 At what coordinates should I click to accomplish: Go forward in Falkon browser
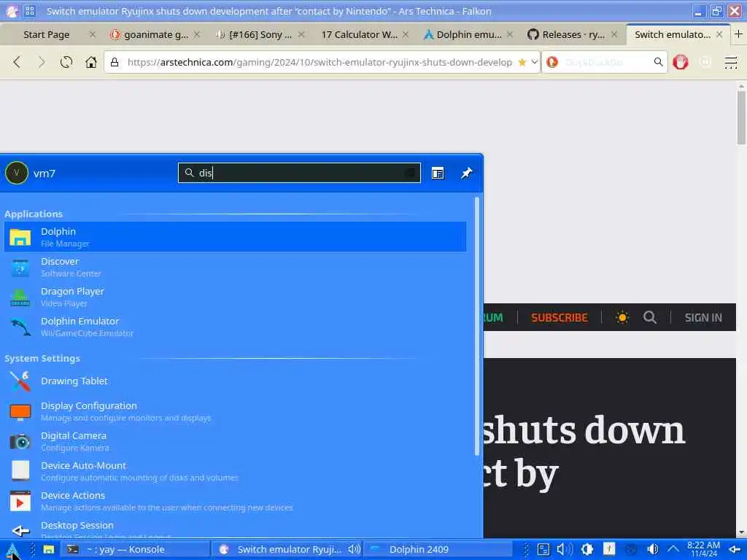coord(42,62)
